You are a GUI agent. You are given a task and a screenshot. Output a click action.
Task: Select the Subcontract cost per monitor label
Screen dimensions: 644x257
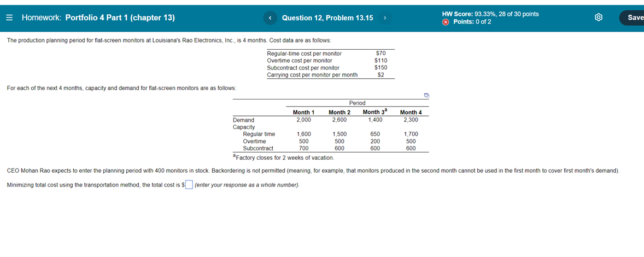click(303, 67)
